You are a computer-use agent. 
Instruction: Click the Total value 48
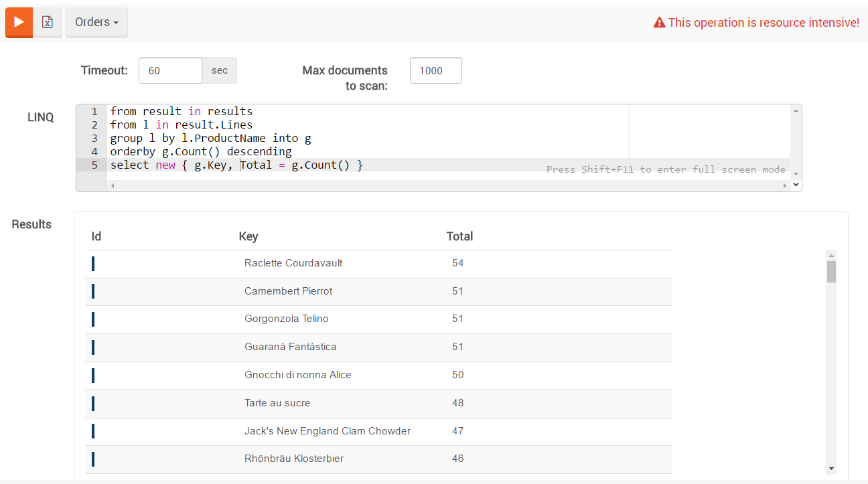457,403
